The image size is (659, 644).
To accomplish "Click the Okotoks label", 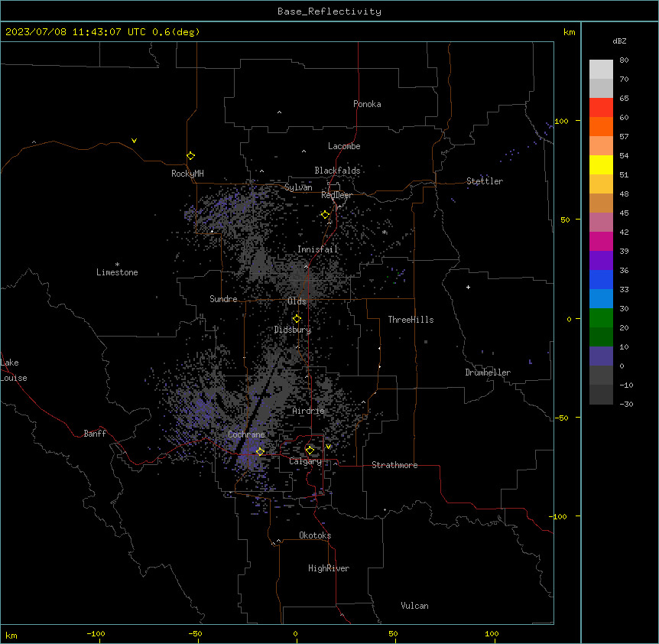I will coord(315,535).
